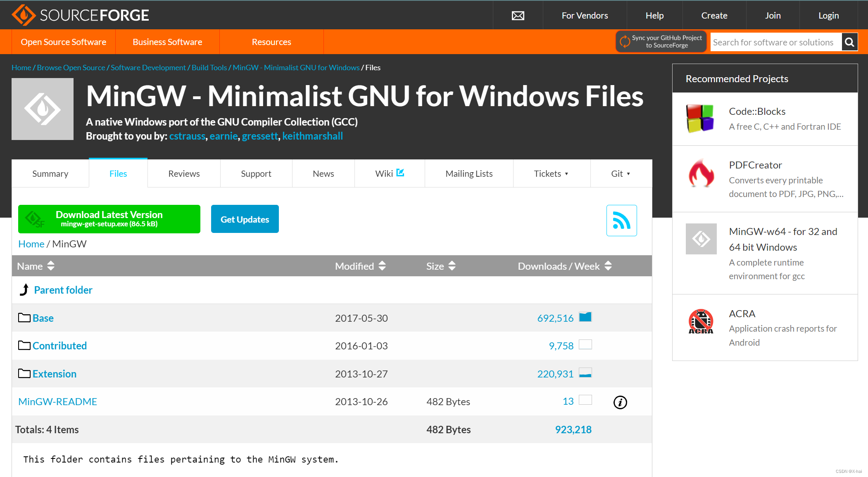This screenshot has height=477, width=868.
Task: Switch to the Summary tab
Action: (50, 174)
